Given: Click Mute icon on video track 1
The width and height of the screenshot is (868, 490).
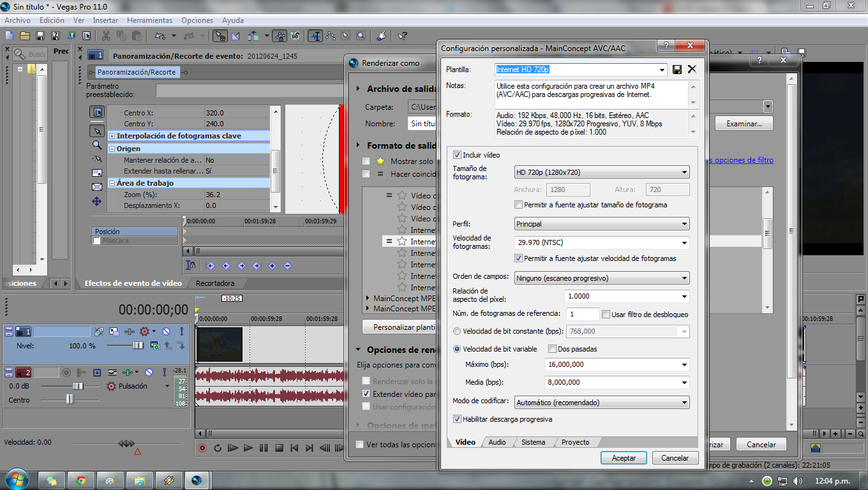Looking at the screenshot, I should tap(166, 332).
